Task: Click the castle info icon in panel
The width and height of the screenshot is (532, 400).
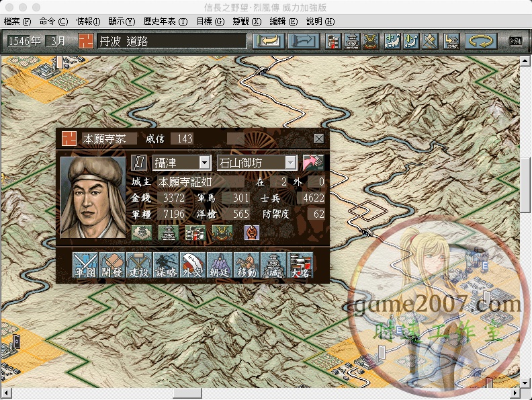Action: 169,233
